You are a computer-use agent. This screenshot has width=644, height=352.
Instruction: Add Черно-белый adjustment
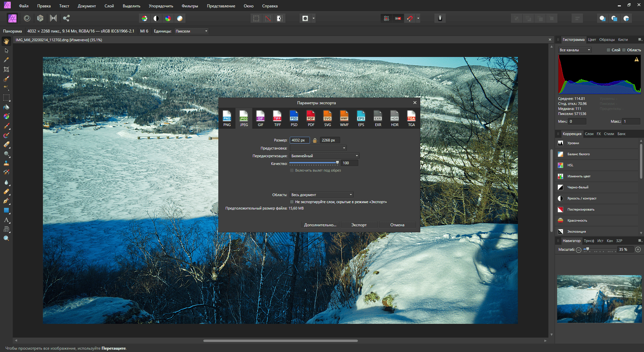597,187
